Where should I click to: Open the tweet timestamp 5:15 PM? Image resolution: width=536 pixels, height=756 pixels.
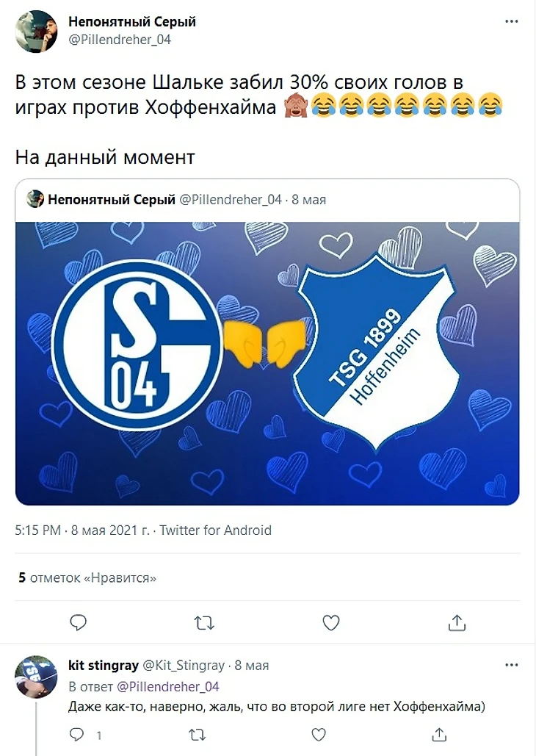[38, 530]
